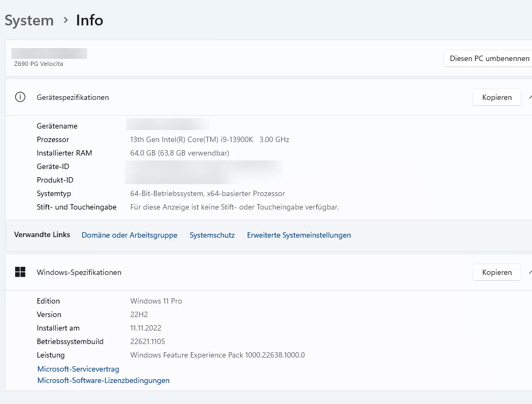
Task: Open the Microsoft-Servicevertrag link
Action: 78,369
